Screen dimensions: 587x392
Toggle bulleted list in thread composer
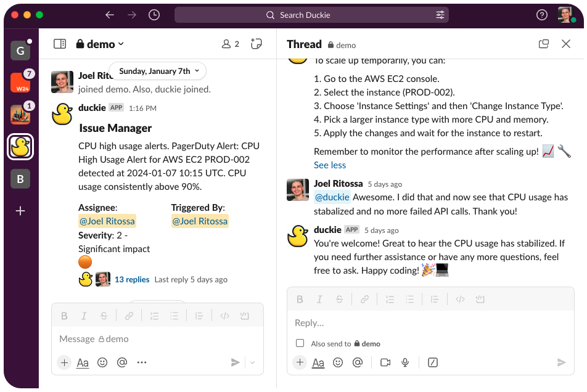tap(409, 299)
